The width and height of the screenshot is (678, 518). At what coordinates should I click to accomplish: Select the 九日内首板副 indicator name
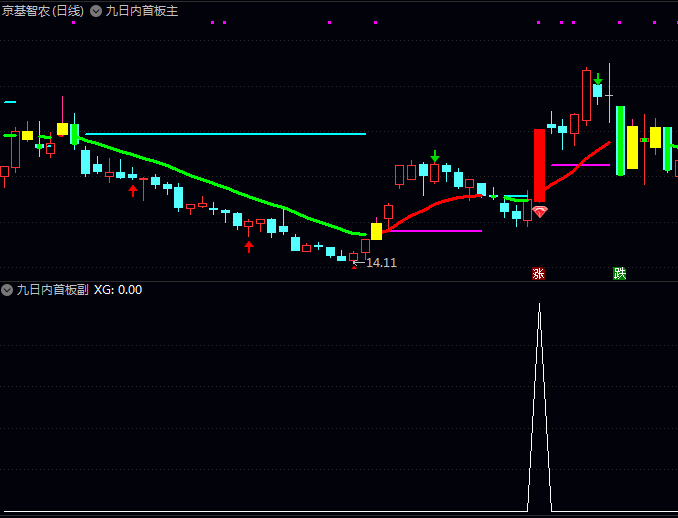pyautogui.click(x=53, y=290)
